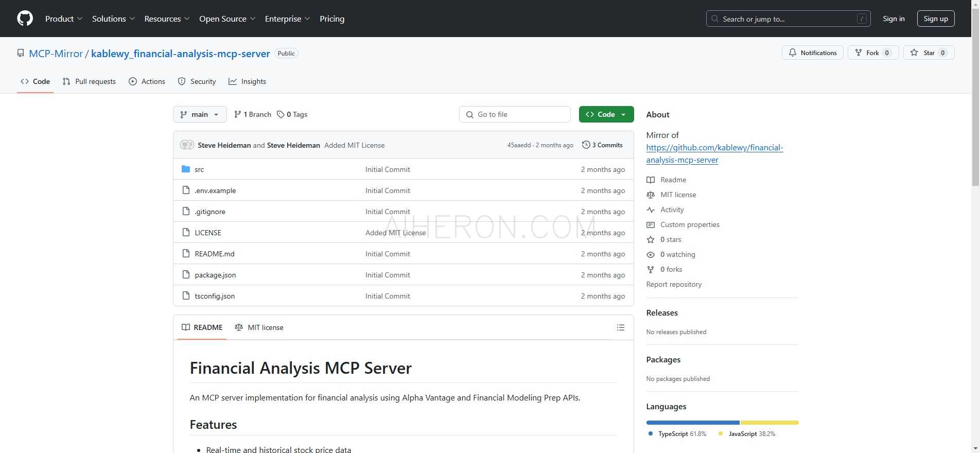Click the tags icon showing 0 Tags
Viewport: 980px width, 453px height.
281,114
